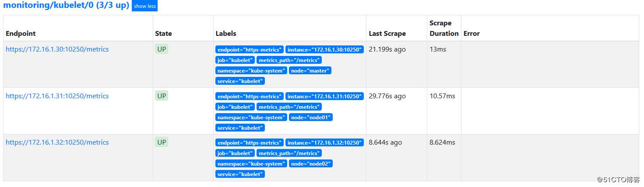
Task: Click the Scrape Duration column header
Action: pos(444,28)
